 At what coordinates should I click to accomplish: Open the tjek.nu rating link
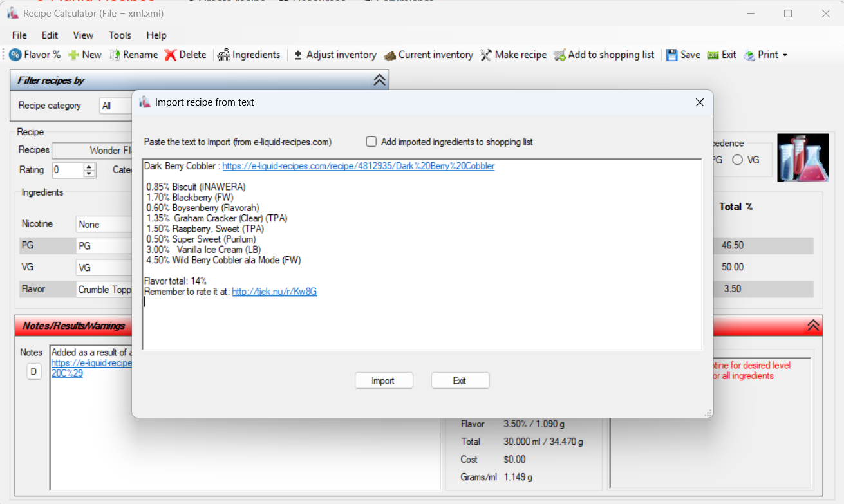[274, 292]
